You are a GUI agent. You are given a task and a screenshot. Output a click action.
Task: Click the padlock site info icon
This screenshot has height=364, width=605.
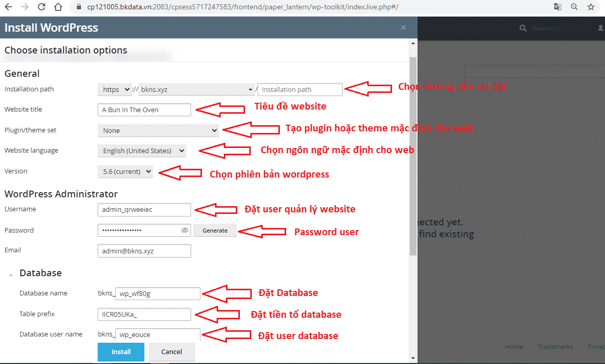[x=79, y=7]
